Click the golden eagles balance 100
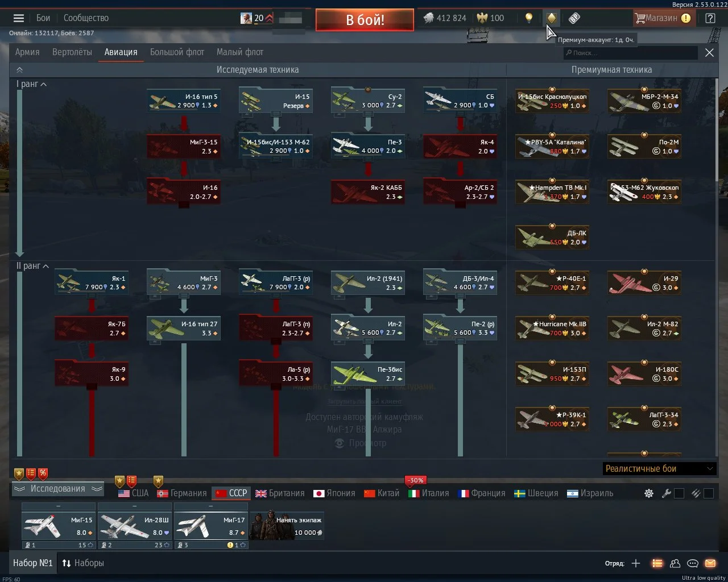This screenshot has height=582, width=728. pyautogui.click(x=490, y=18)
